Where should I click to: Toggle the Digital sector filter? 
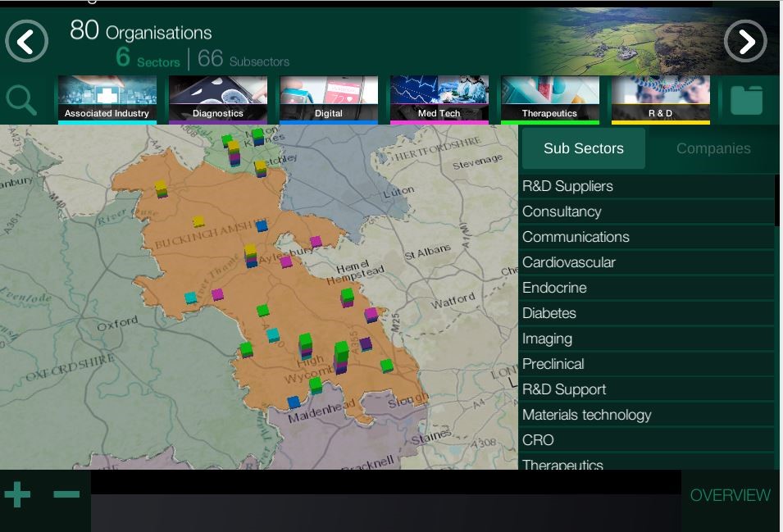[329, 99]
